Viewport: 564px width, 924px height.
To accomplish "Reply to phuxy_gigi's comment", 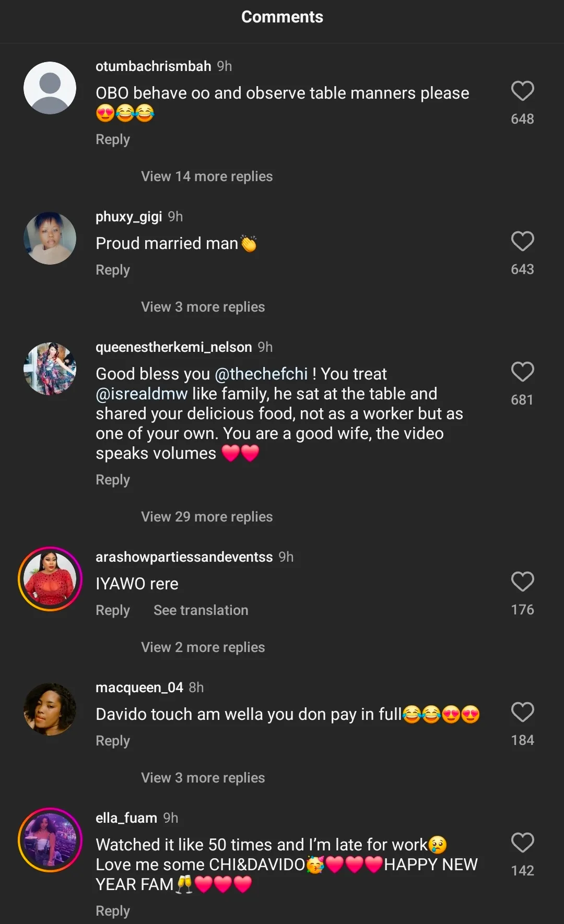I will point(113,270).
